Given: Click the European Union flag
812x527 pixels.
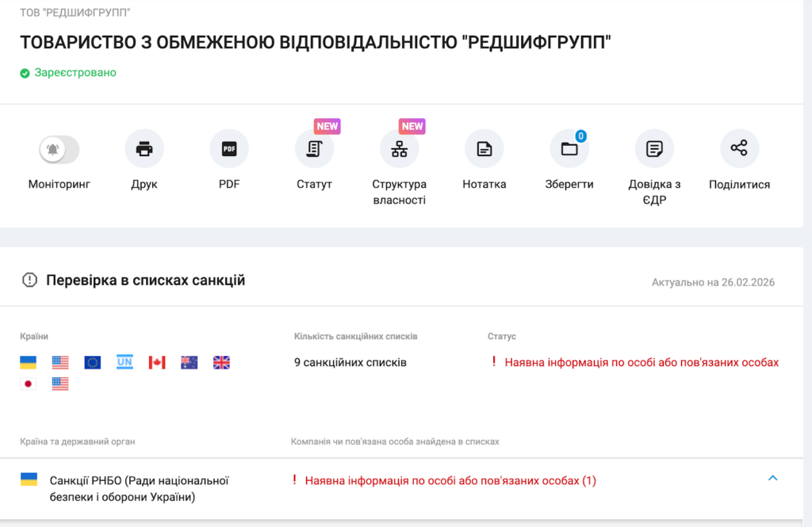Looking at the screenshot, I should [x=93, y=363].
